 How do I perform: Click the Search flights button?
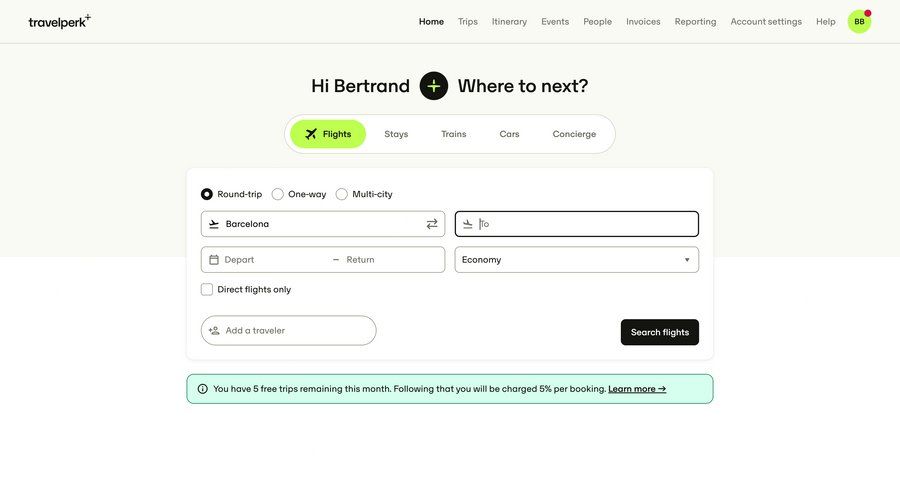click(659, 332)
